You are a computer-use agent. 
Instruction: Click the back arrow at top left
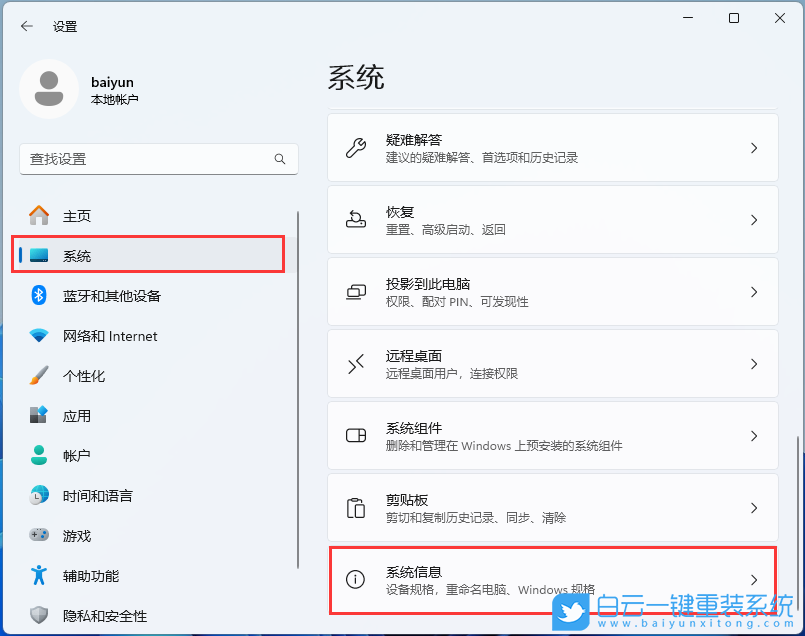pyautogui.click(x=26, y=26)
